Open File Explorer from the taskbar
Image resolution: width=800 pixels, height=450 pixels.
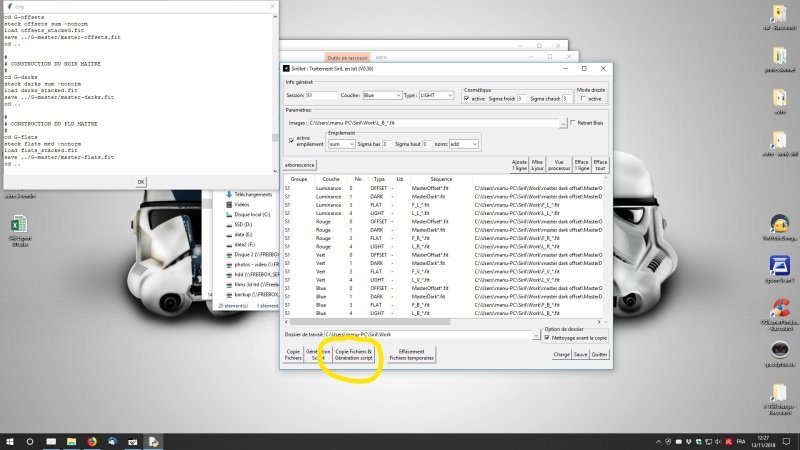(71, 441)
